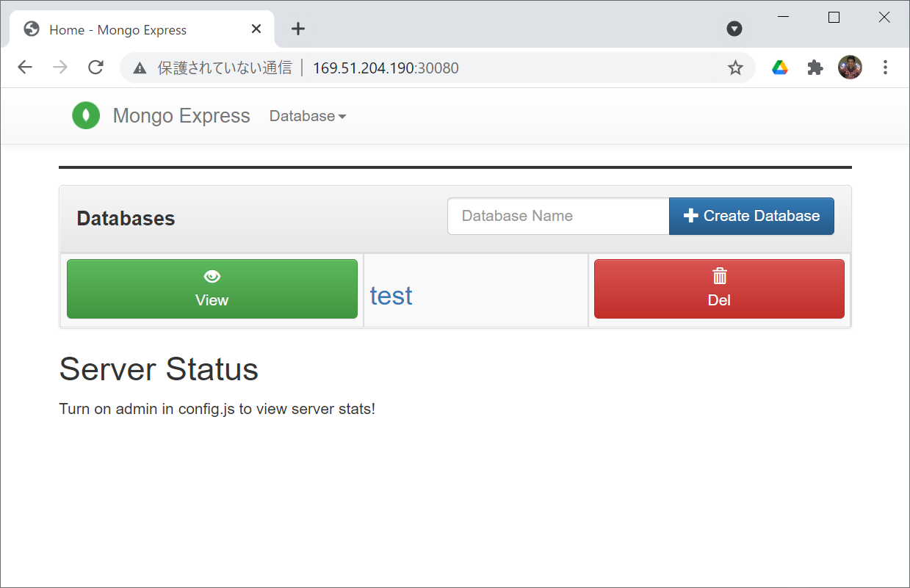
Task: Click the 'Turn on admin in config.js' text
Action: tap(217, 409)
